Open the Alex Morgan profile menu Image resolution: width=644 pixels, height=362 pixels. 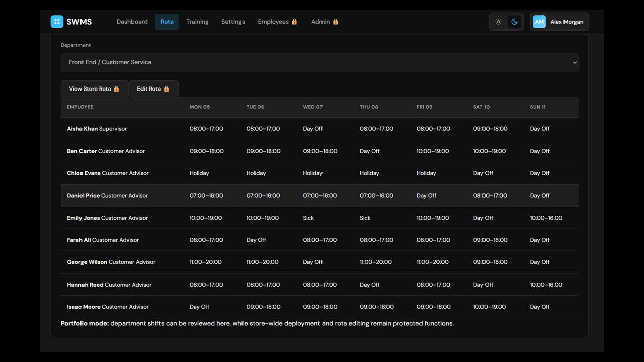coord(559,22)
